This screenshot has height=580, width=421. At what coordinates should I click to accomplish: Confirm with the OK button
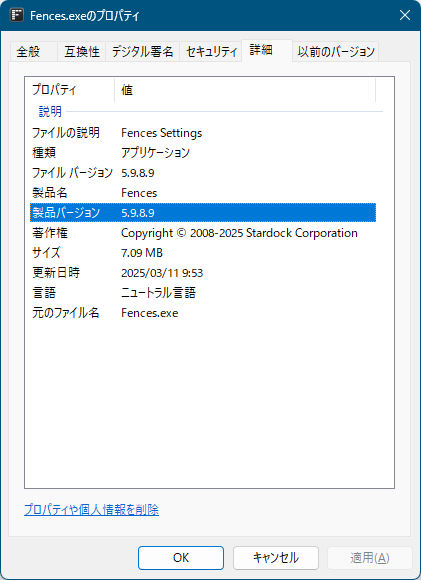click(181, 558)
